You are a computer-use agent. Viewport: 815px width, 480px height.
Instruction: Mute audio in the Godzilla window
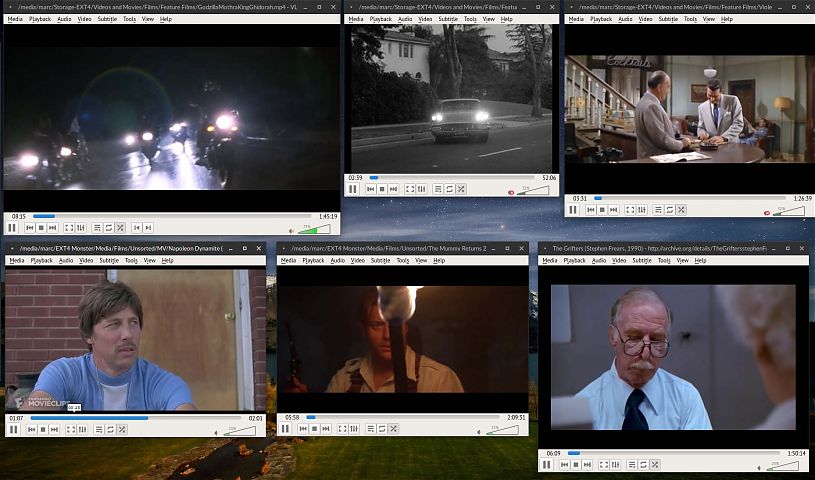pyautogui.click(x=292, y=230)
